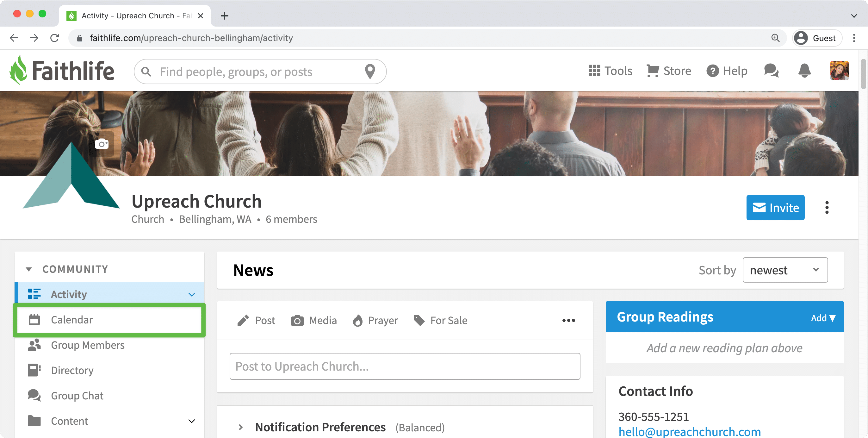868x438 pixels.
Task: Click the Faithlife logo
Action: 62,71
